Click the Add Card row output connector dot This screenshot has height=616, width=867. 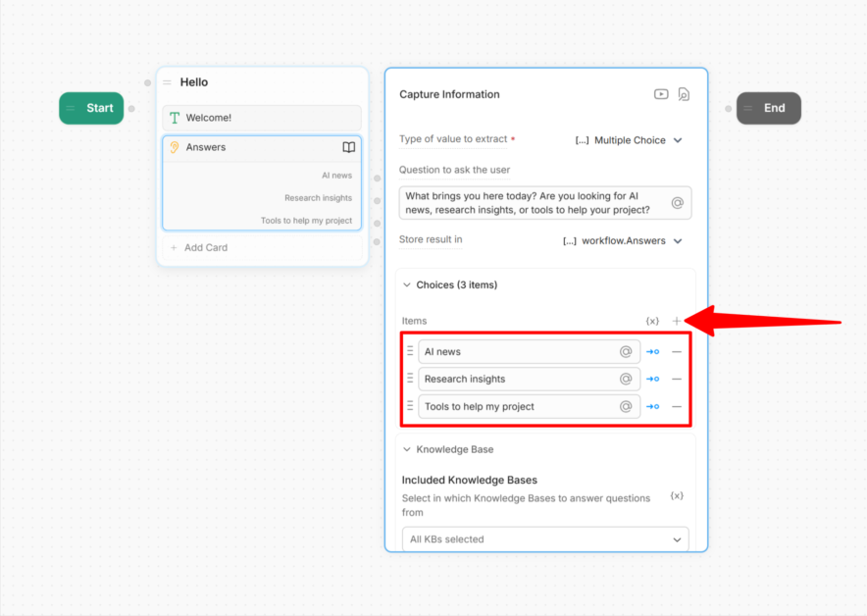click(x=377, y=241)
